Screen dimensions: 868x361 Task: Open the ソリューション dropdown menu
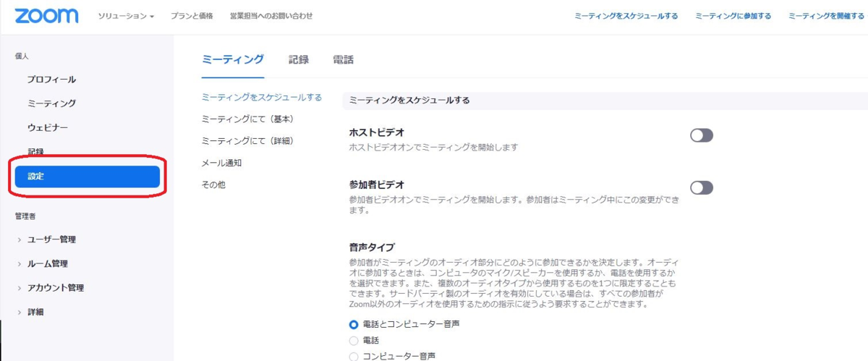pyautogui.click(x=127, y=16)
